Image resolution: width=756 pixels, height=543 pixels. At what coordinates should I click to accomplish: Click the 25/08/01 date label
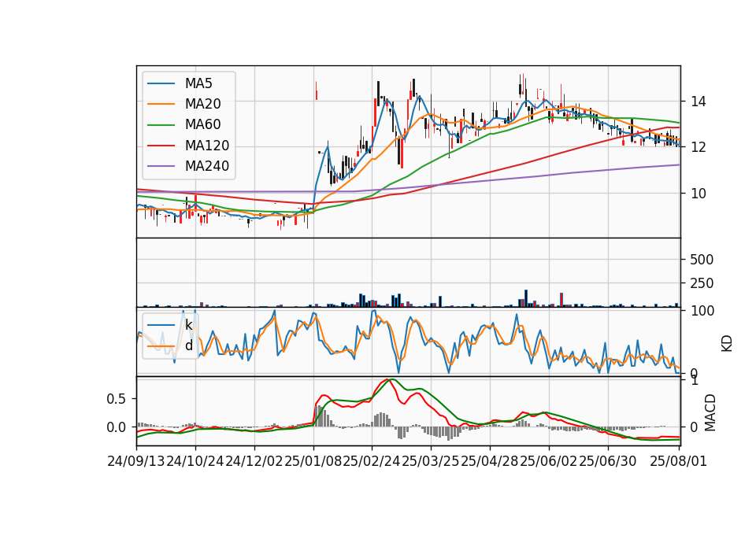click(678, 461)
